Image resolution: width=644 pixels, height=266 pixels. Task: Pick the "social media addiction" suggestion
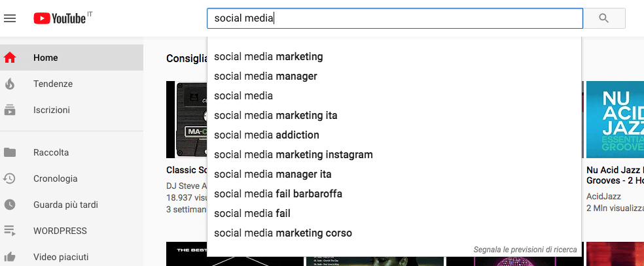[x=394, y=135]
